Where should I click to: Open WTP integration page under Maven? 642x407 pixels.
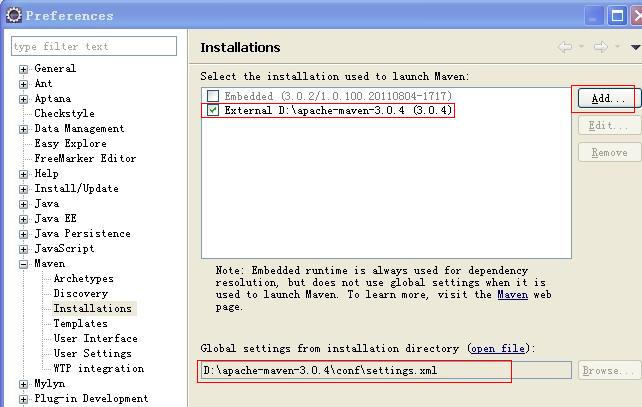[x=99, y=369]
